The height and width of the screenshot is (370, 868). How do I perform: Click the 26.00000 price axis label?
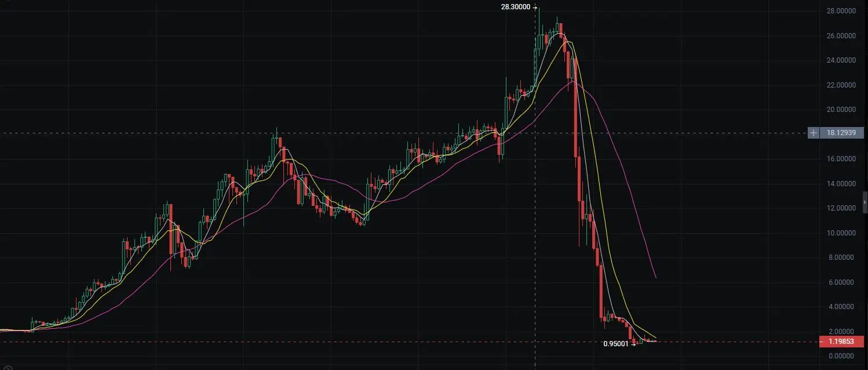point(841,36)
